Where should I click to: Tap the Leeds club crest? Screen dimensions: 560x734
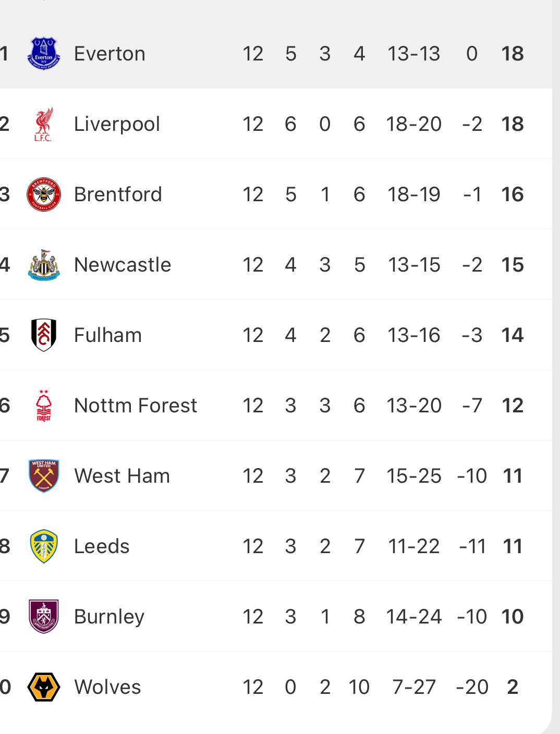pyautogui.click(x=44, y=546)
